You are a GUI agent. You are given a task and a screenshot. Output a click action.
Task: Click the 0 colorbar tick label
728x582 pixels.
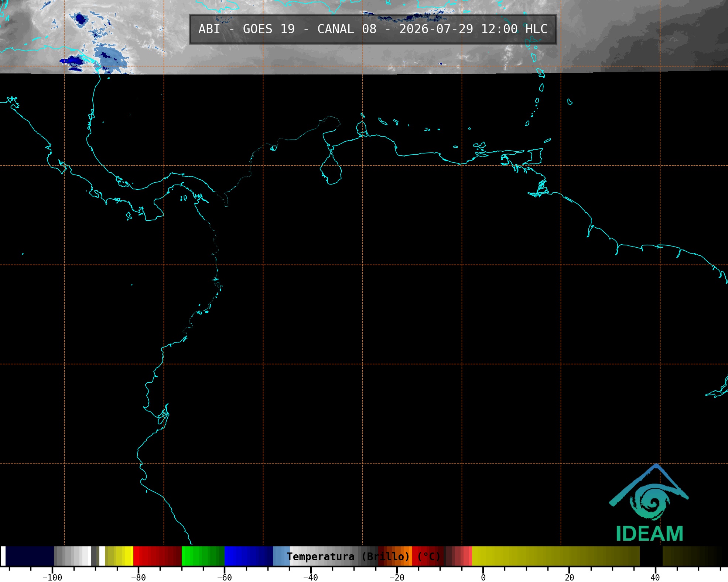(x=483, y=578)
